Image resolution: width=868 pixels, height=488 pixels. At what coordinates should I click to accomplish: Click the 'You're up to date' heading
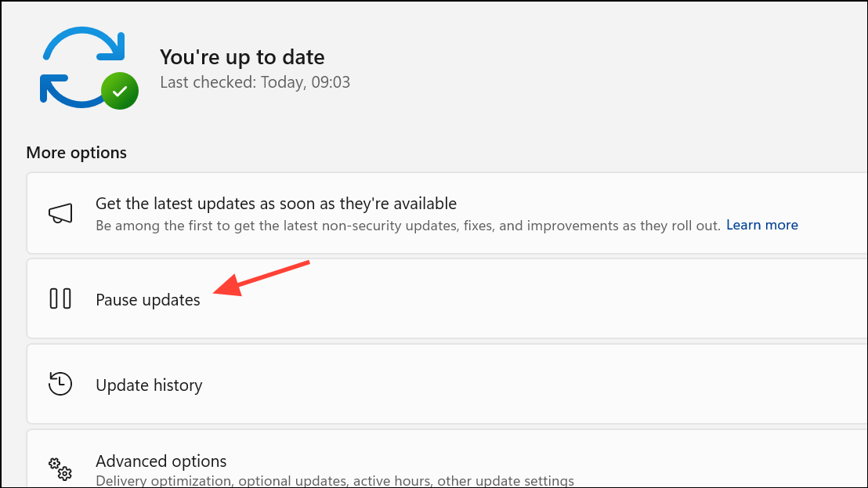pyautogui.click(x=242, y=57)
